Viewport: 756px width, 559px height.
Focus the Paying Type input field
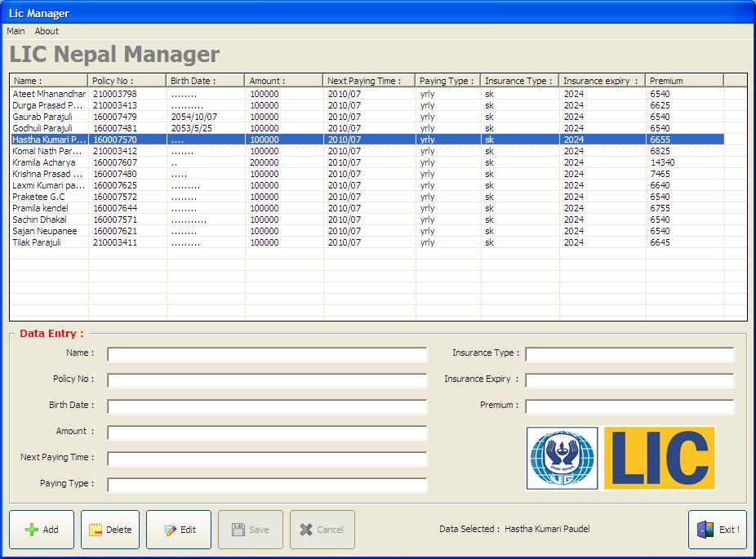click(x=267, y=484)
